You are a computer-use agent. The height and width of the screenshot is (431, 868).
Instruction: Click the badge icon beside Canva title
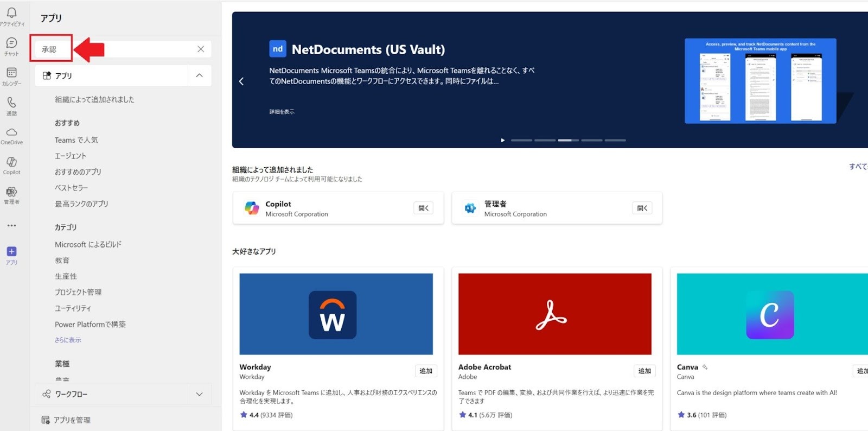click(x=705, y=367)
